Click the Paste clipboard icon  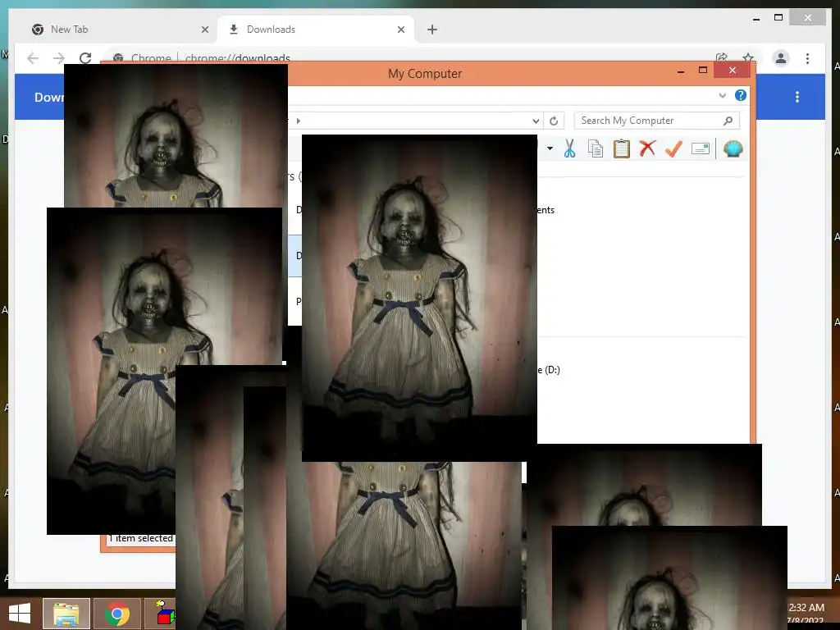coord(622,148)
